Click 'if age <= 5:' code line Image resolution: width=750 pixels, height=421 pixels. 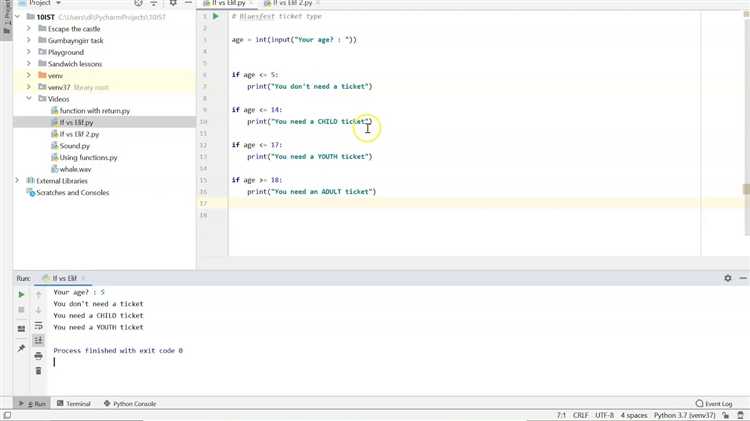(254, 75)
